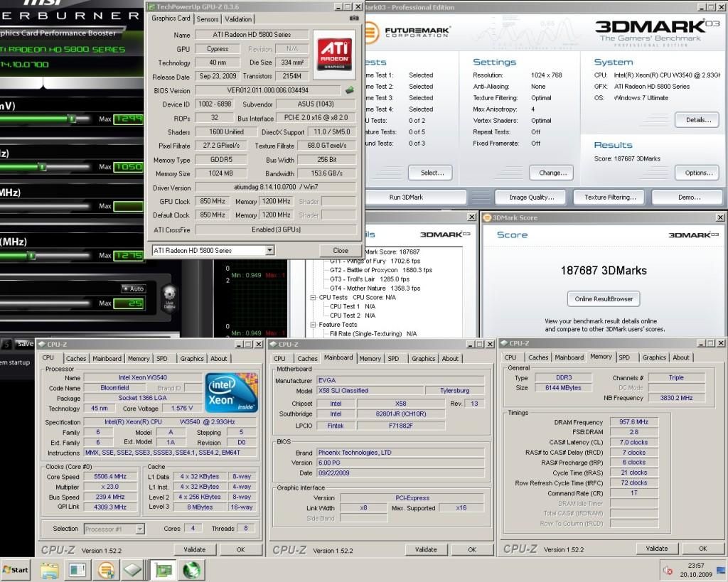Open the SPD tab in the Memory CPU-Z window
Viewport: 728px width, 582px height.
(624, 357)
